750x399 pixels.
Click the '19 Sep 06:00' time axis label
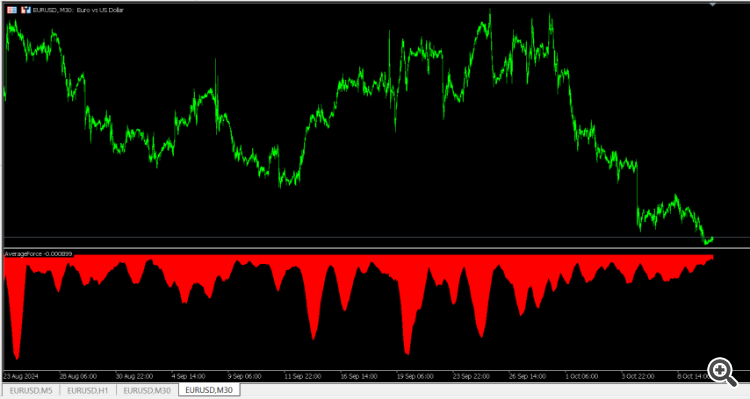[x=415, y=377]
